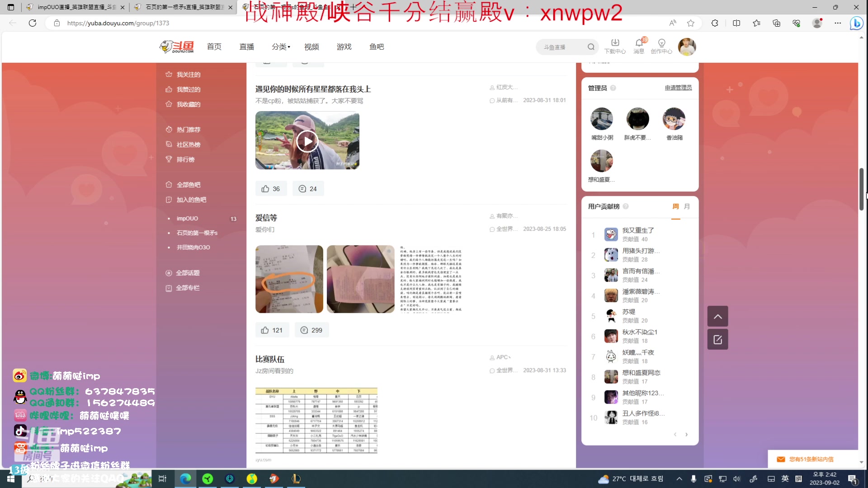
Task: Toggle like on the 121-likes 爱信等 post
Action: pyautogui.click(x=272, y=330)
